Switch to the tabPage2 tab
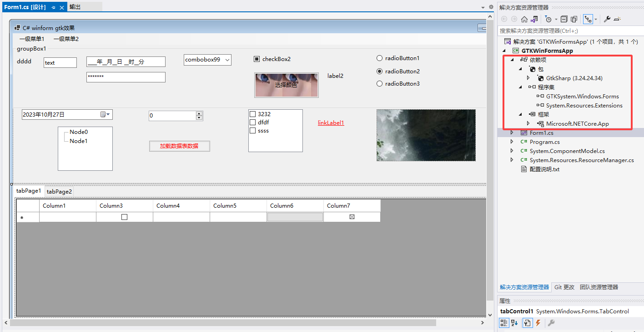Image resolution: width=644 pixels, height=332 pixels. pos(59,192)
